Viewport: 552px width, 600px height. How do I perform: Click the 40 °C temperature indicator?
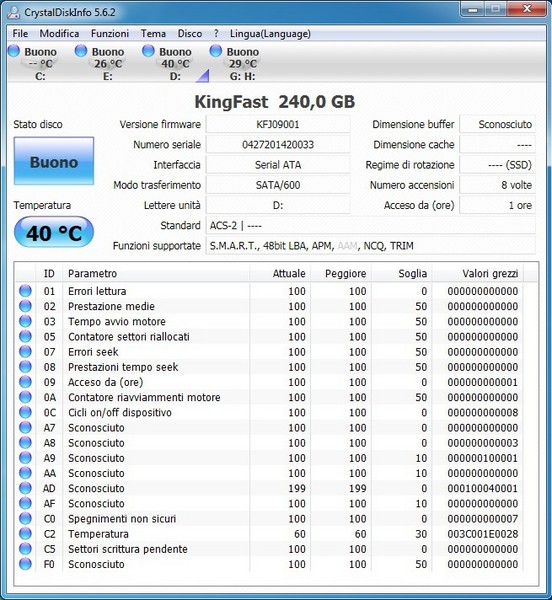coord(54,233)
